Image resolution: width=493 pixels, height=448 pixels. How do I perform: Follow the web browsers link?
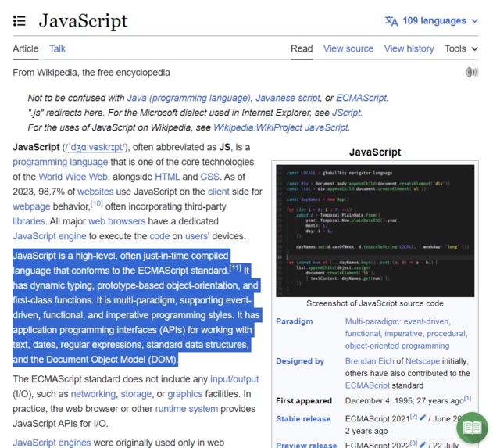click(117, 221)
